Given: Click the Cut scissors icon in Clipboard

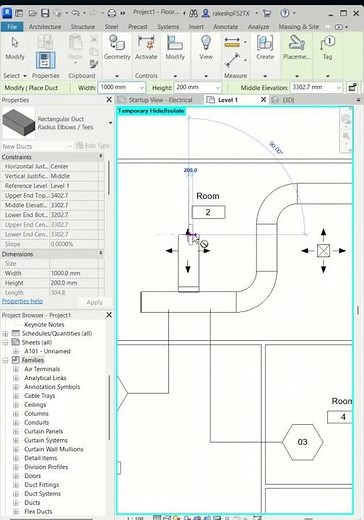Looking at the screenshot, I should coord(94,39).
